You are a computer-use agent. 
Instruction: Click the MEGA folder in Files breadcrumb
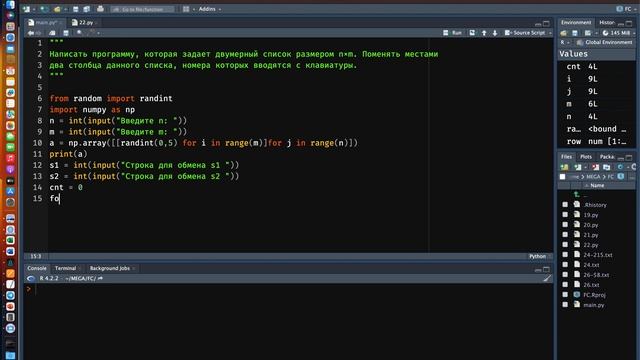593,177
